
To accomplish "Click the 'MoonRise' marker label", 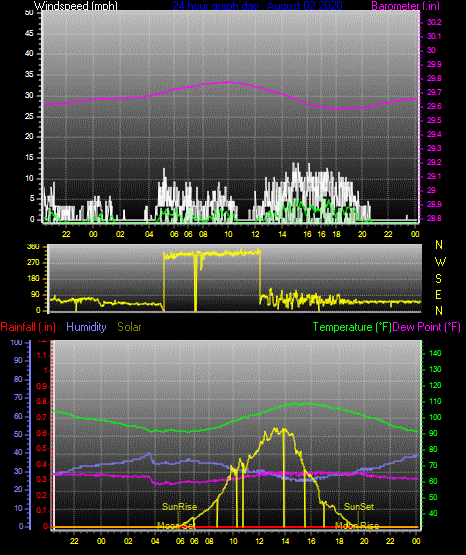I will point(357,526).
